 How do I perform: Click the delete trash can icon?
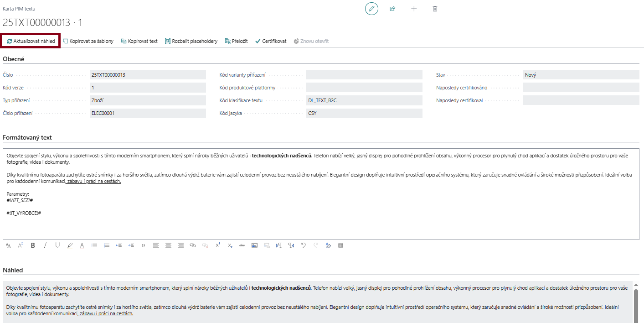435,9
